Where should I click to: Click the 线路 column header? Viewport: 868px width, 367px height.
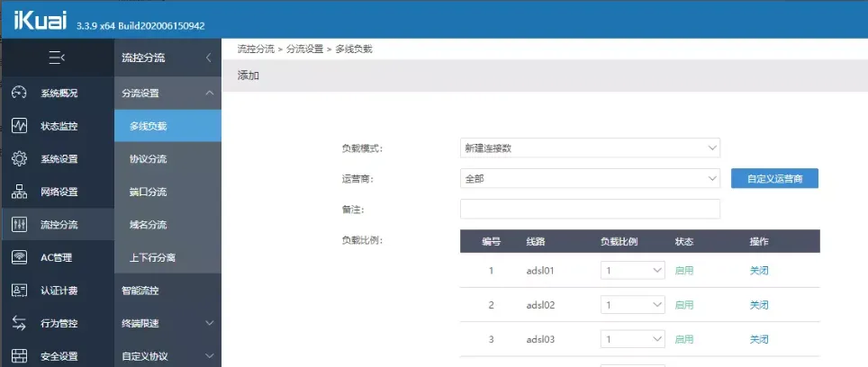pos(536,242)
